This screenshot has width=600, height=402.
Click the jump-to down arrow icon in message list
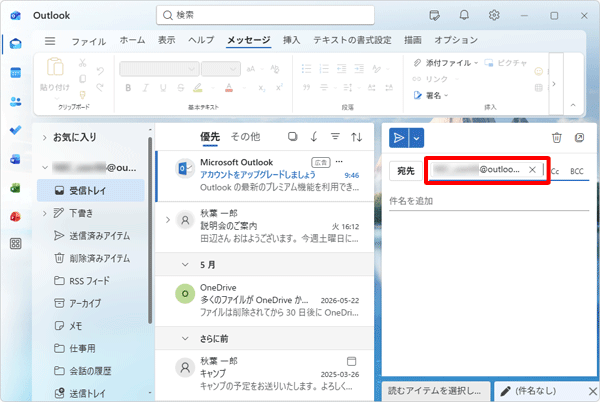point(314,137)
